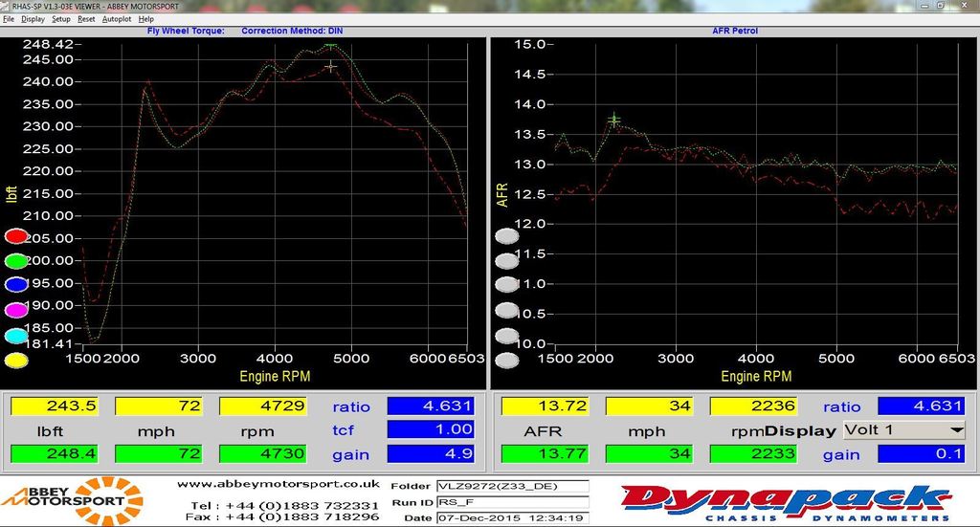The width and height of the screenshot is (980, 527).
Task: Open the File menu
Action: [9, 19]
